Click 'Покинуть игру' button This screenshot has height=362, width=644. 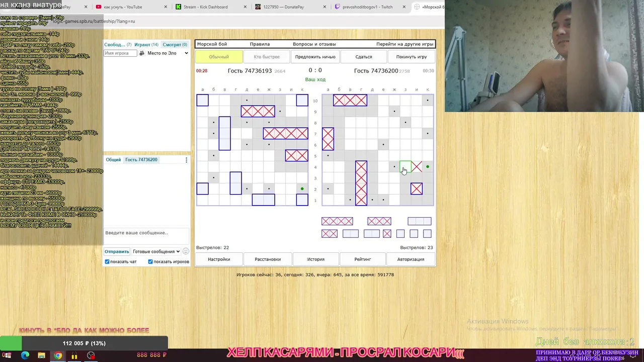(412, 57)
